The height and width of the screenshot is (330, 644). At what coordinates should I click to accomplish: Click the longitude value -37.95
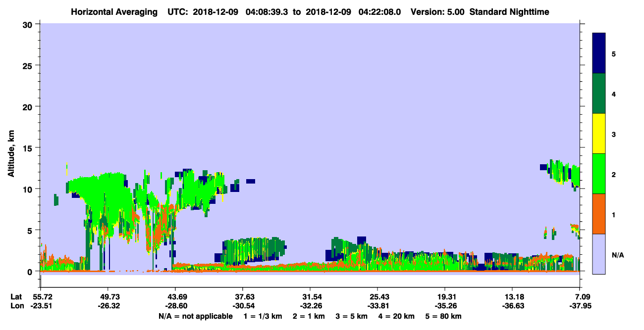click(x=580, y=306)
